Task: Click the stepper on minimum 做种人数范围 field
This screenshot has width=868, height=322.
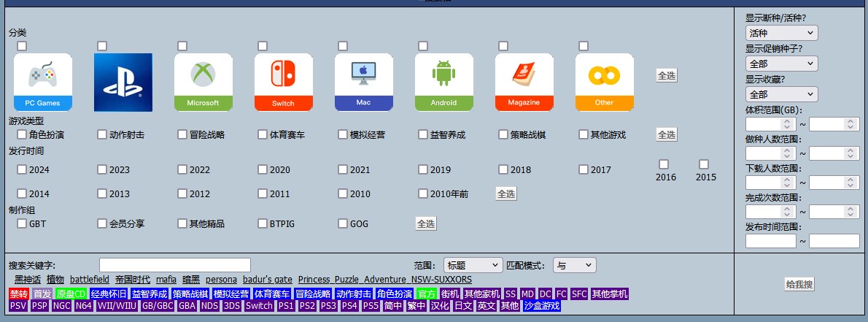Action: [x=788, y=153]
